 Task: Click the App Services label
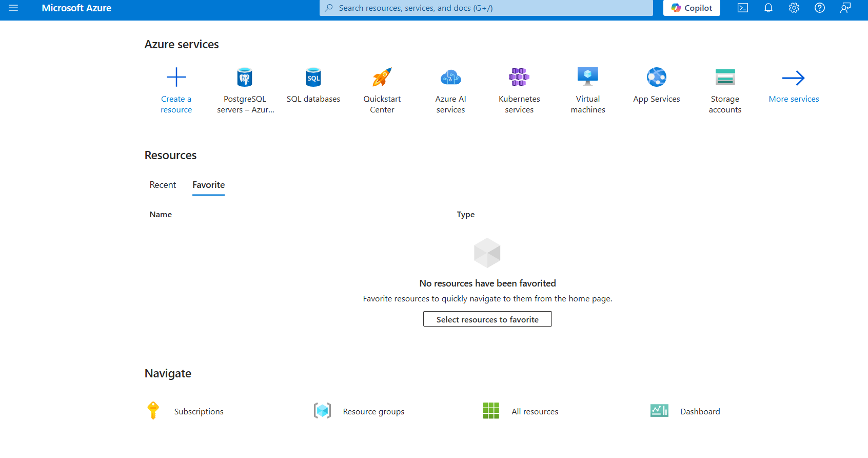click(x=657, y=99)
